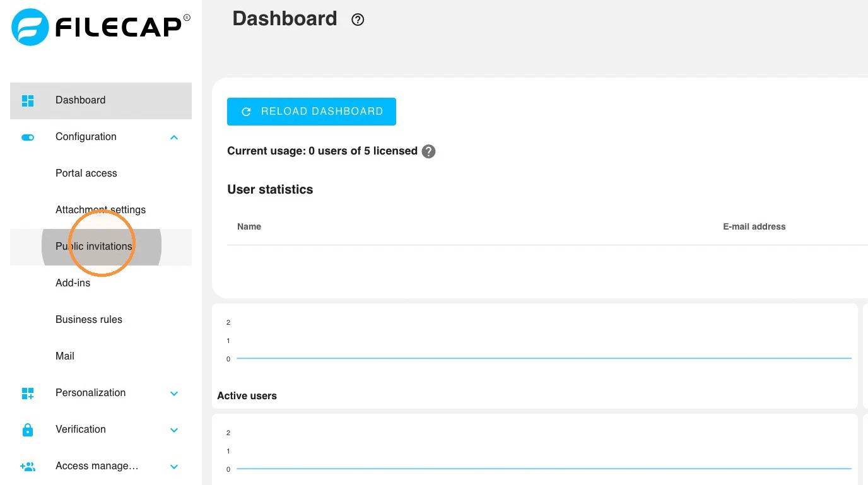Click the FileCap logo

(100, 27)
